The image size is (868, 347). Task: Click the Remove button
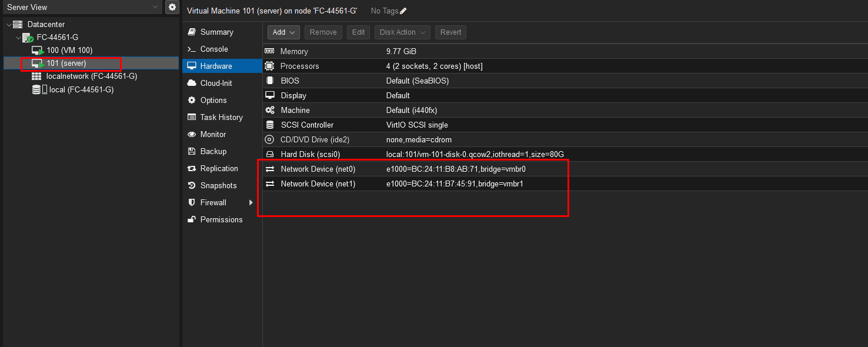coord(323,32)
